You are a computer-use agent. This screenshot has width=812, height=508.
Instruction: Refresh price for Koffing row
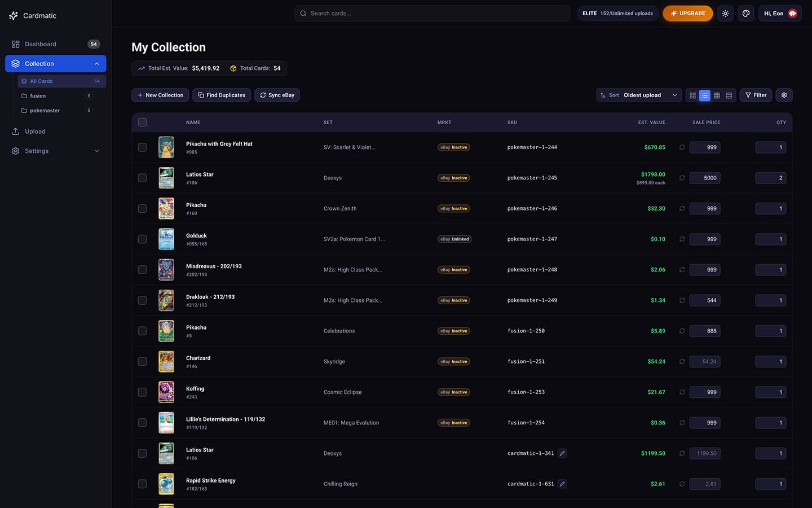[x=682, y=392]
